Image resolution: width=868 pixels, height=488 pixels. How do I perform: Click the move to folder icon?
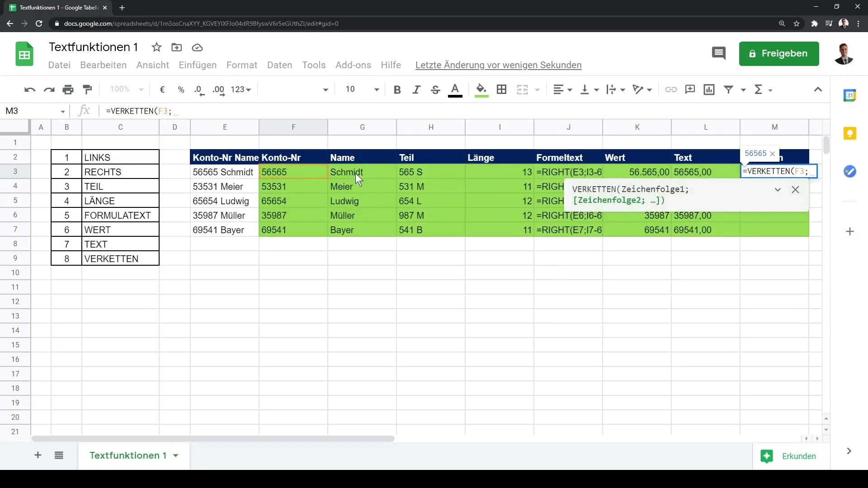(x=177, y=47)
